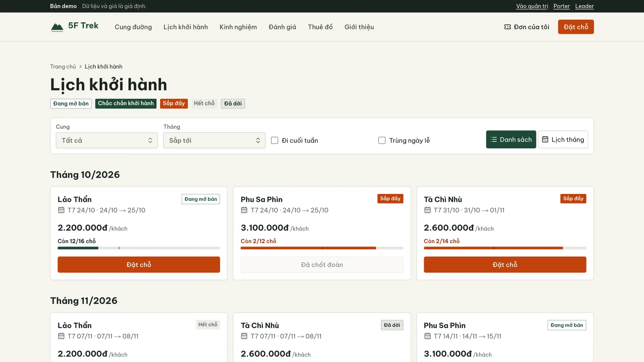Click the Hết chỗ legend badge under title

[x=204, y=103]
